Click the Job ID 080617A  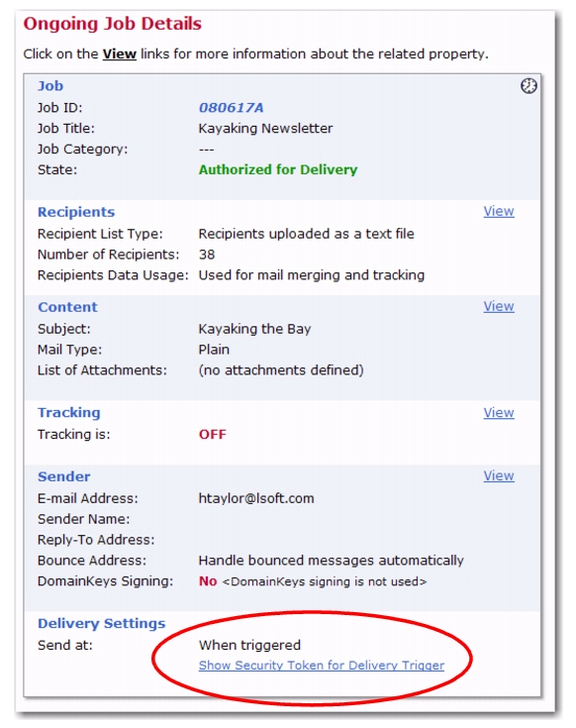coord(231,108)
